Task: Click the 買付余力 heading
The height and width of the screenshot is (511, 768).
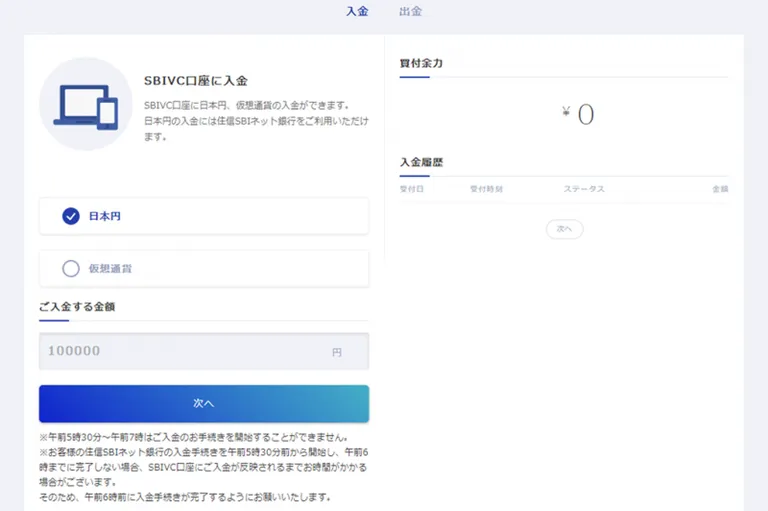Action: pyautogui.click(x=421, y=63)
